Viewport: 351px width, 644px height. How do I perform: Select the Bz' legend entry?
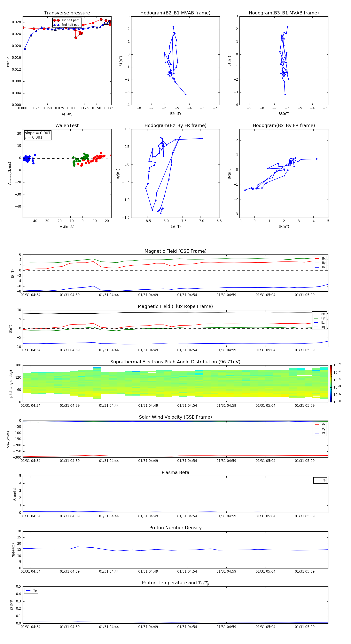click(320, 323)
